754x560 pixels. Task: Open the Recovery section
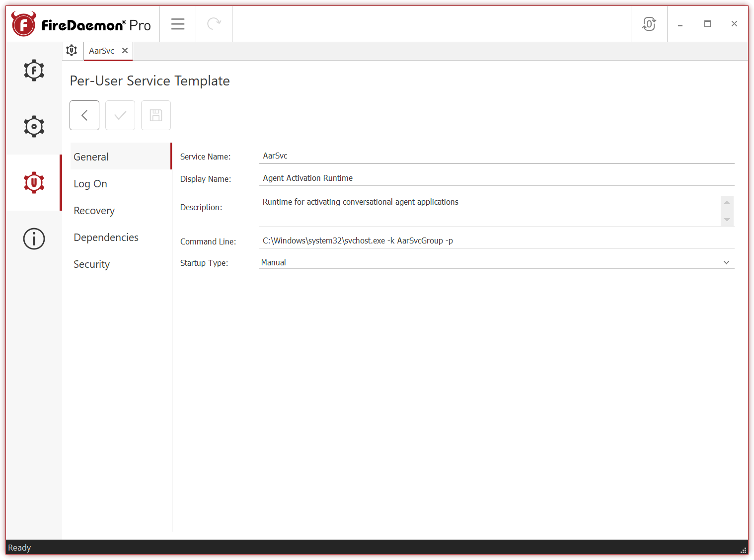pyautogui.click(x=121, y=210)
